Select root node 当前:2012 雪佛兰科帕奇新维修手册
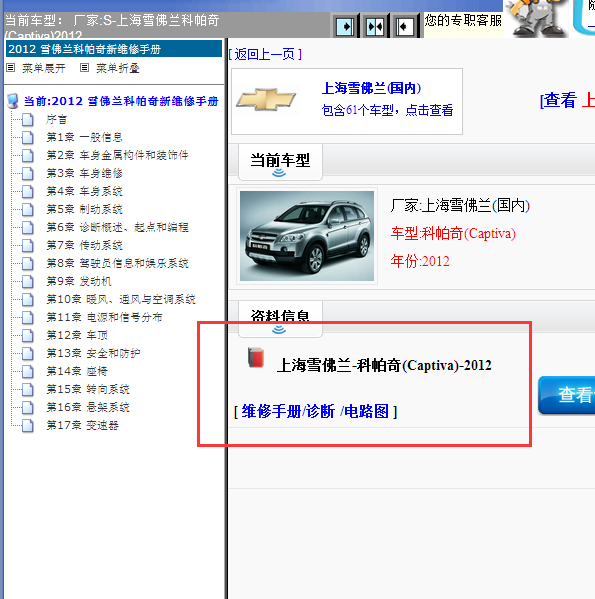The image size is (595, 599). [x=121, y=101]
